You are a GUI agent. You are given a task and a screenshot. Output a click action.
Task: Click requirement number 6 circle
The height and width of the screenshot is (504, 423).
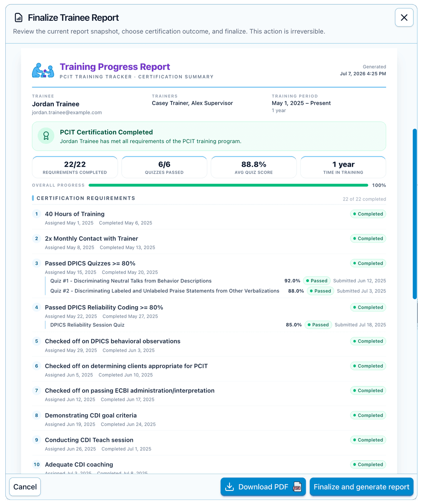pos(37,366)
